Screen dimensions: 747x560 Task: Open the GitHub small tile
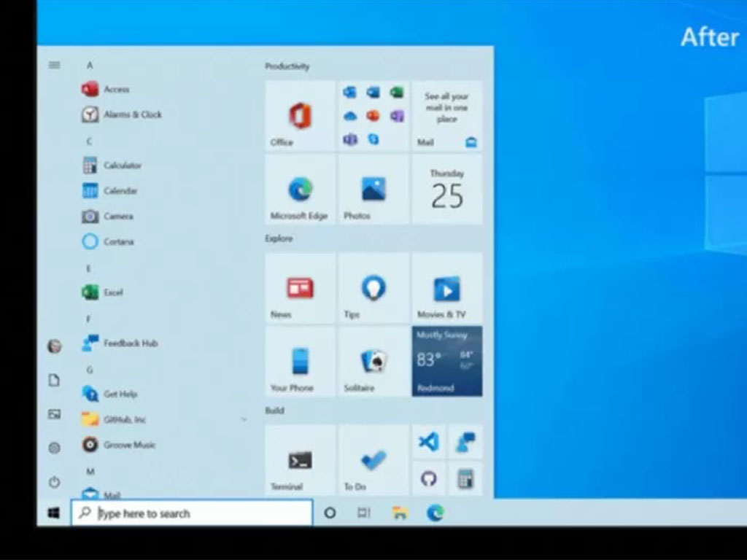pos(429,478)
